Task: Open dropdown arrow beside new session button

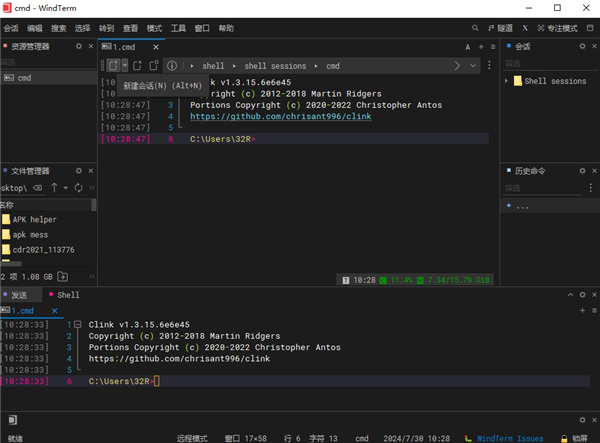Action: click(x=125, y=66)
